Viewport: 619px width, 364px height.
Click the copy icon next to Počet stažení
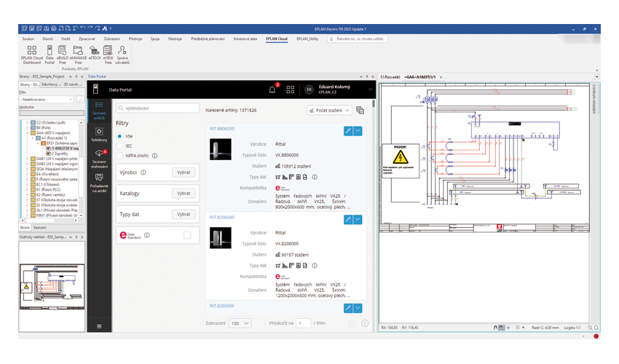[x=360, y=110]
